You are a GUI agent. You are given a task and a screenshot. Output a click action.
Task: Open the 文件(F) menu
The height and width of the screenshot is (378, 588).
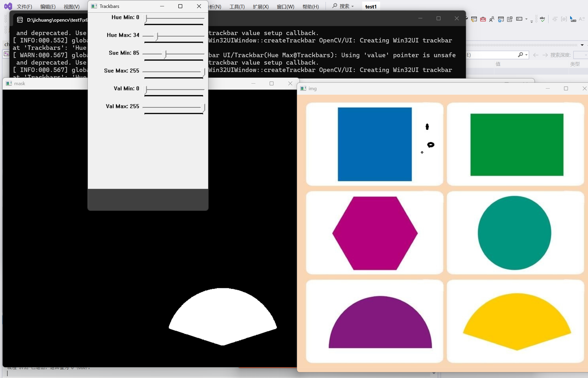click(x=25, y=7)
